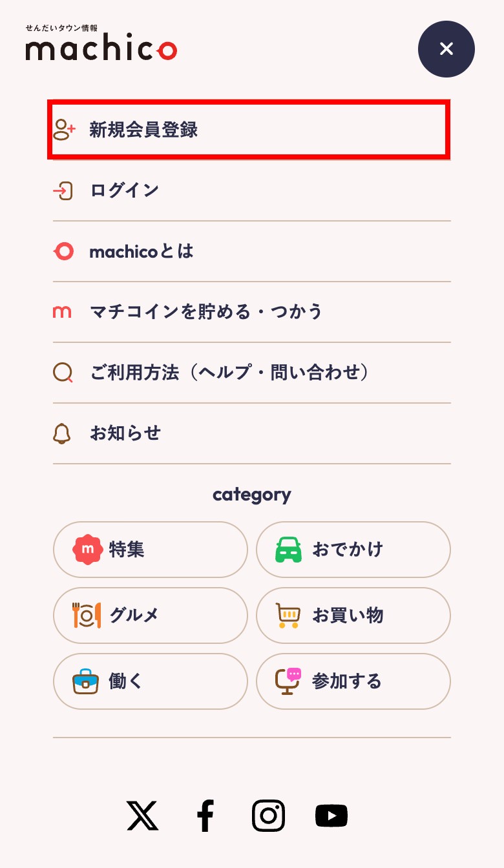Choose the グルメ category button
Viewport: 504px width, 868px height.
click(x=150, y=615)
